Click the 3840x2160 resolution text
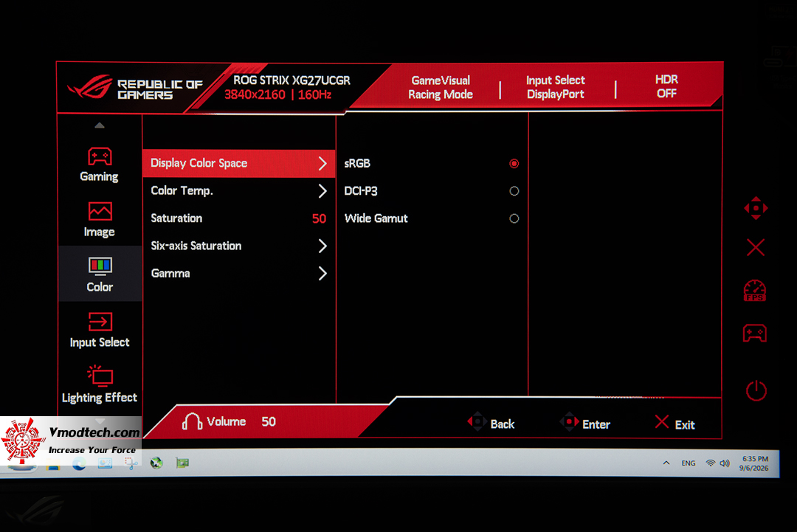The image size is (797, 532). [255, 94]
